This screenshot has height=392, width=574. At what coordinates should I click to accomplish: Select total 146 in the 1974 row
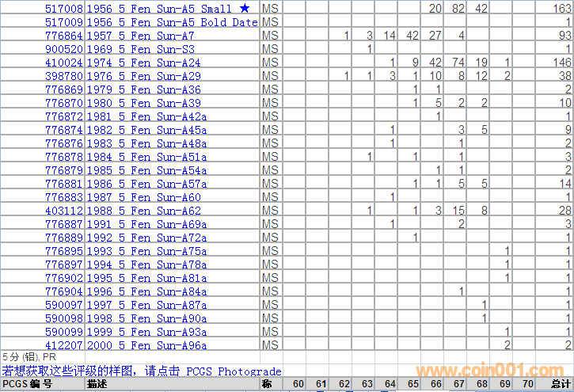(562, 63)
